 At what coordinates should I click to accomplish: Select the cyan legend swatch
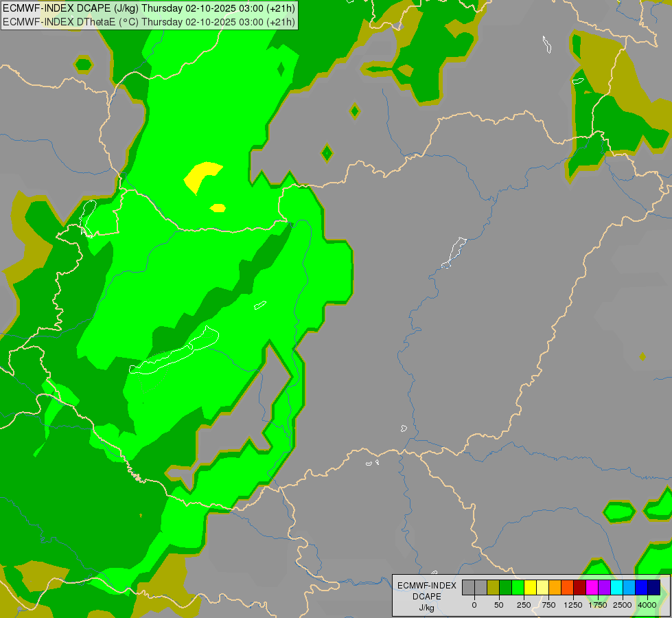[616, 587]
